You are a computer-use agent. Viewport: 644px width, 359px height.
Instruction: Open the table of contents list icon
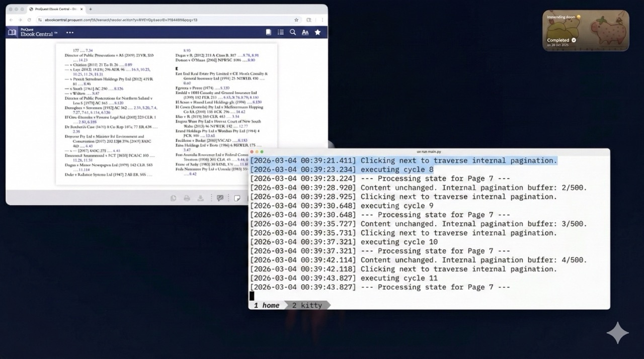pos(281,32)
